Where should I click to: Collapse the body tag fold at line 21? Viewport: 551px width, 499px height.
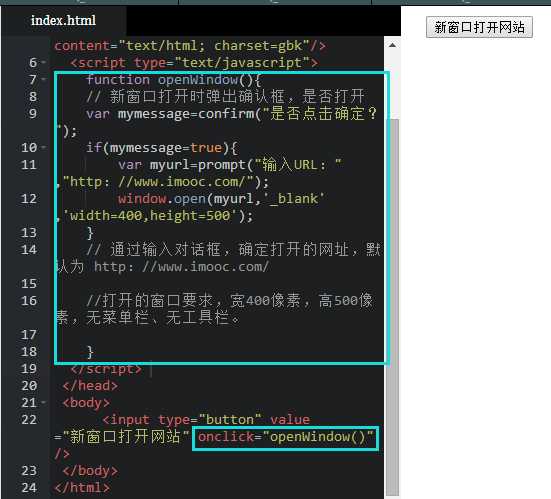(44, 403)
